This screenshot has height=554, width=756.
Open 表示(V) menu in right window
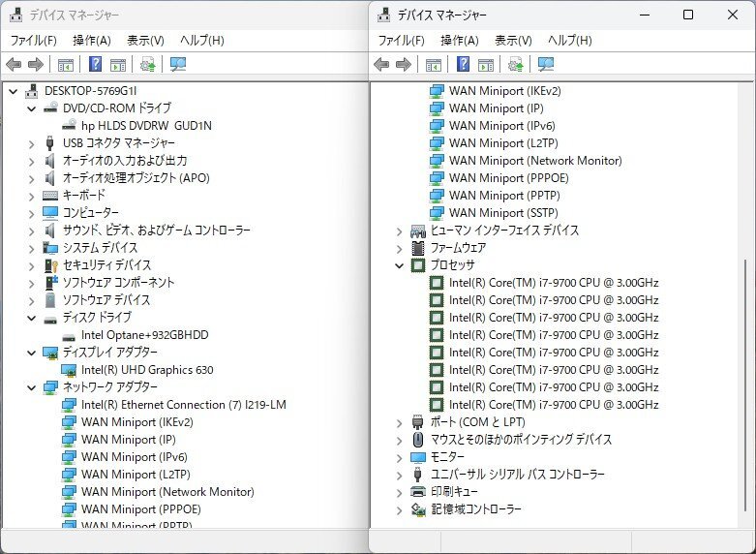point(513,41)
